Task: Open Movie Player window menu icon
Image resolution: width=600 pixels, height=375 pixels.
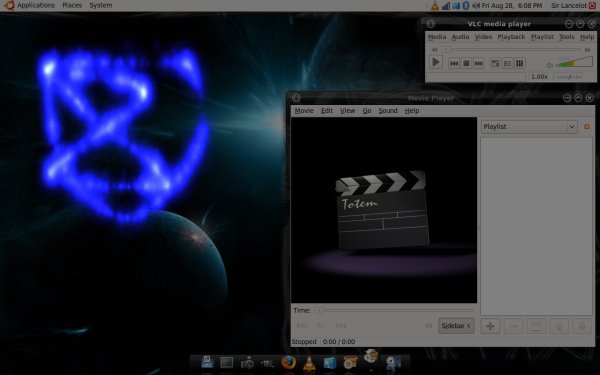Action: click(x=296, y=98)
